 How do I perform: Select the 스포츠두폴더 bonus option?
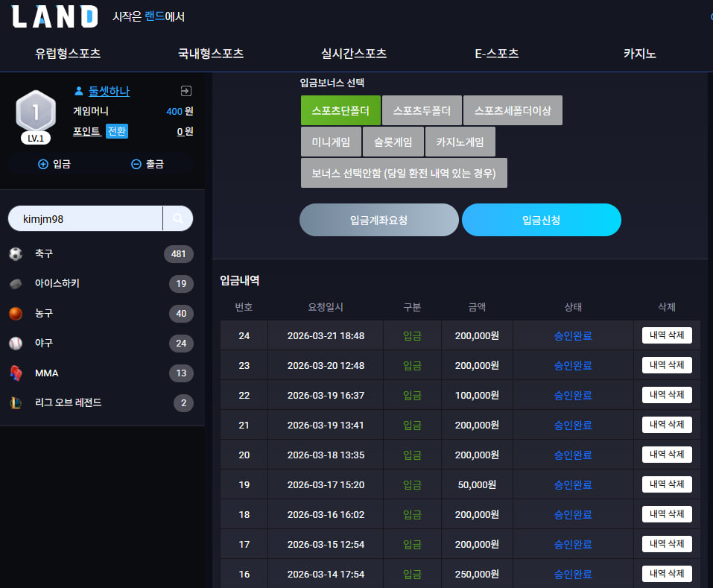coord(422,110)
